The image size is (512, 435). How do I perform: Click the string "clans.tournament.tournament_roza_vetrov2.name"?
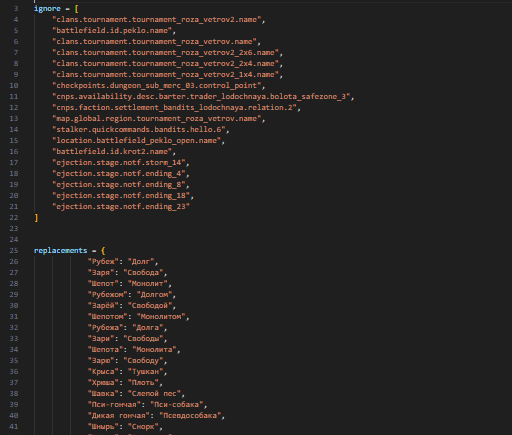coord(156,20)
